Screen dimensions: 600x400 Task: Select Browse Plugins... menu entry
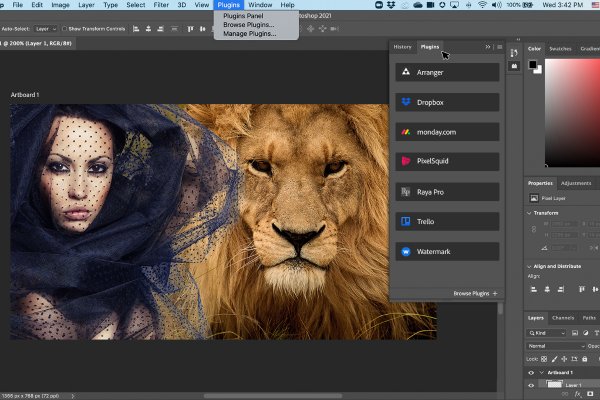point(249,24)
